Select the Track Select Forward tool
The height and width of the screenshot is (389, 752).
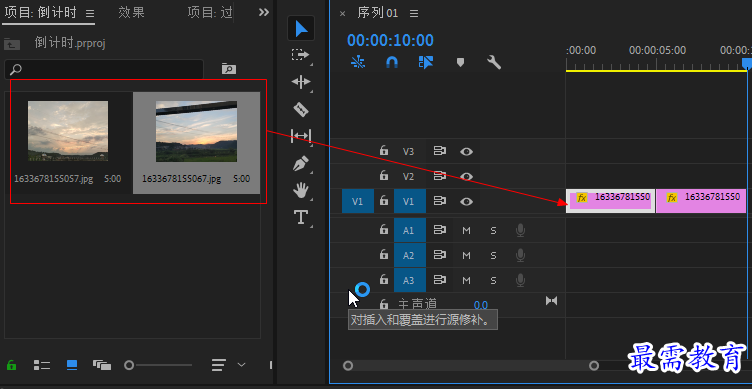coord(301,56)
